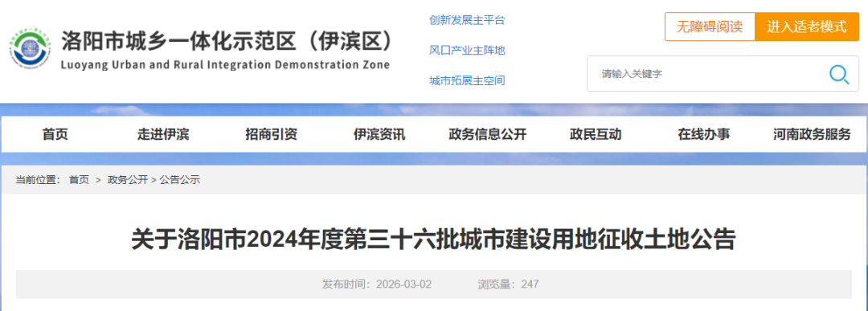The image size is (868, 311).
Task: Open the 风口产业主阵地 link
Action: coord(467,51)
